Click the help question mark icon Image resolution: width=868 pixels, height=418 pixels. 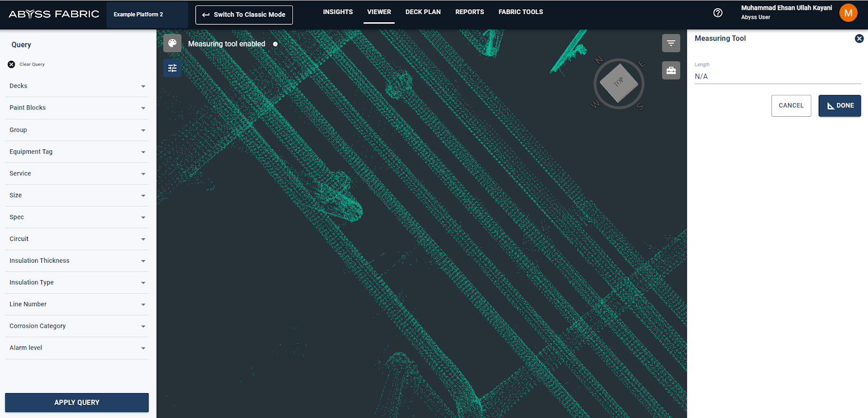[x=718, y=12]
